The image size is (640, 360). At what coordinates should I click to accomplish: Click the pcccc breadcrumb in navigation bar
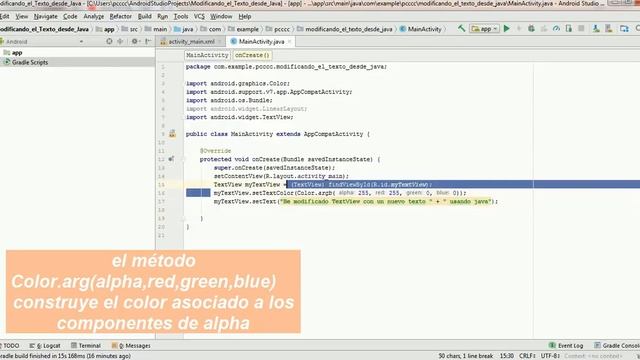click(278, 29)
